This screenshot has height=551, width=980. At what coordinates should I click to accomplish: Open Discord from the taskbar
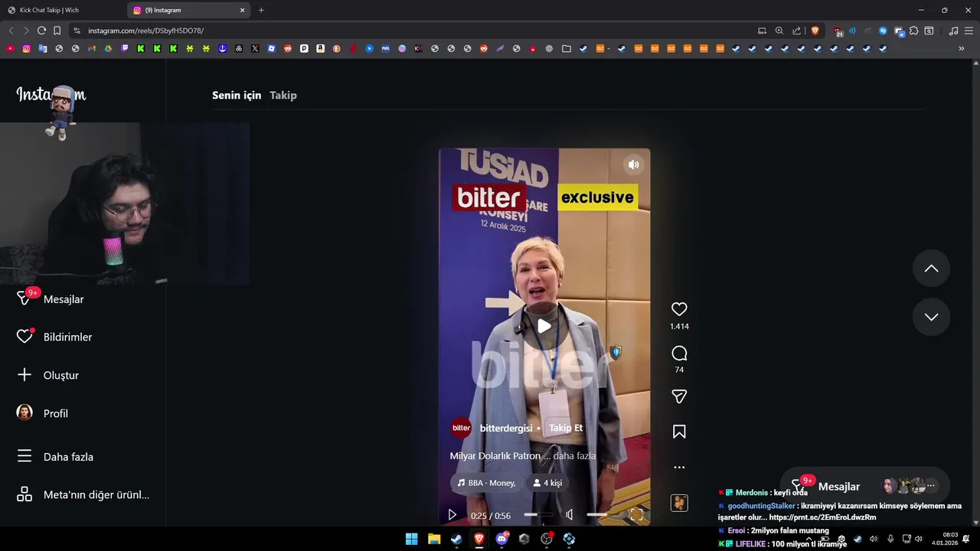(x=501, y=539)
